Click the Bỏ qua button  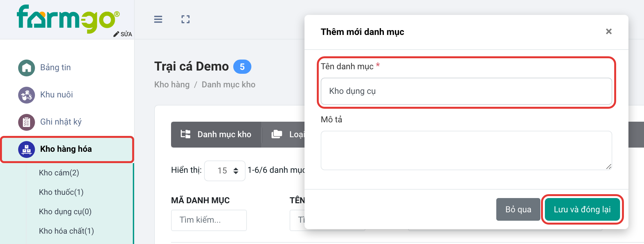(518, 209)
